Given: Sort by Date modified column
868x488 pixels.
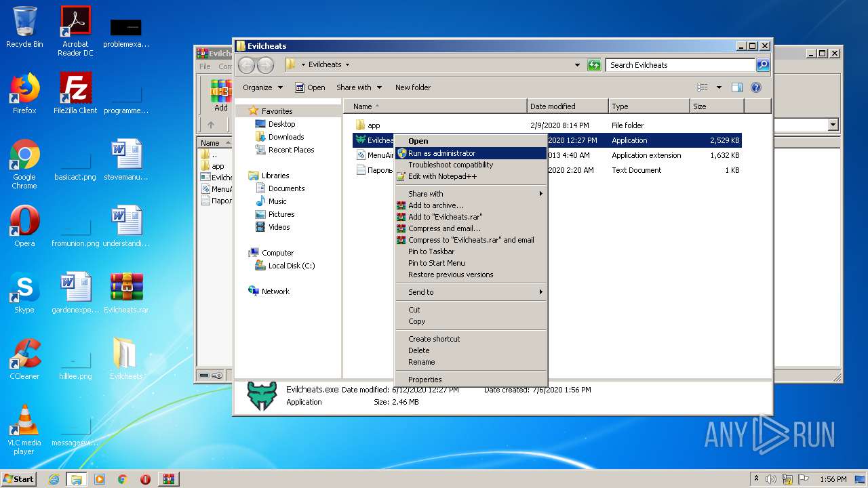Looking at the screenshot, I should pyautogui.click(x=568, y=106).
